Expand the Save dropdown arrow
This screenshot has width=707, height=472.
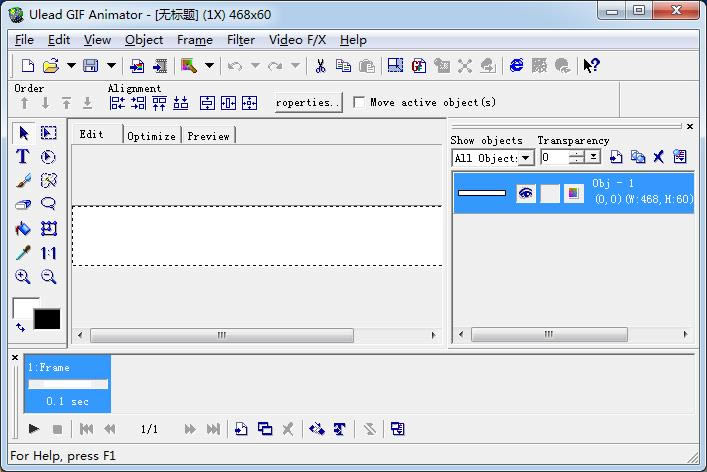(111, 66)
